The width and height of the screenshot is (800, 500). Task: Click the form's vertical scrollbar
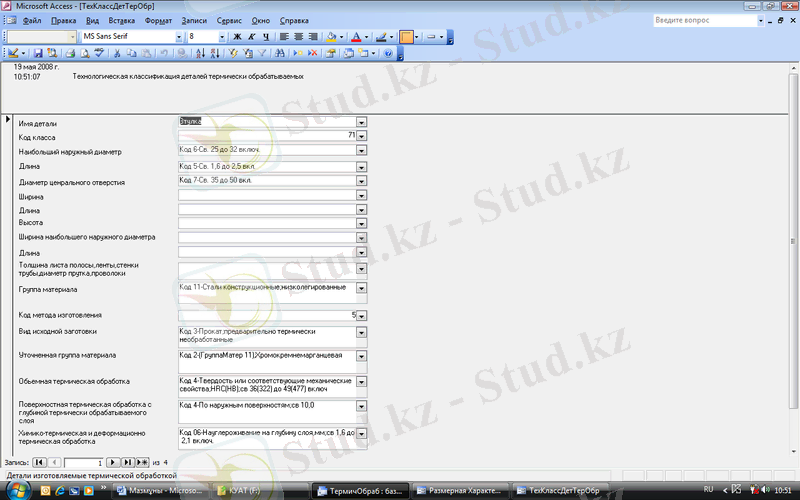tap(793, 259)
